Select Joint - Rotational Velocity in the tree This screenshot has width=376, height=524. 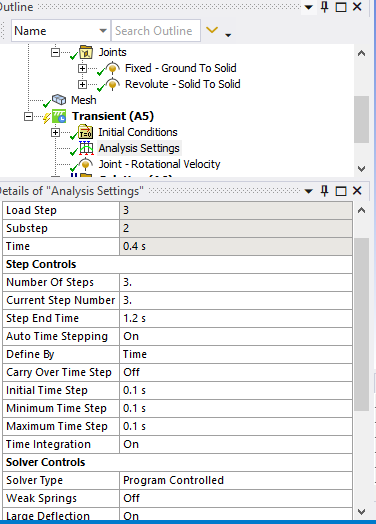point(159,164)
